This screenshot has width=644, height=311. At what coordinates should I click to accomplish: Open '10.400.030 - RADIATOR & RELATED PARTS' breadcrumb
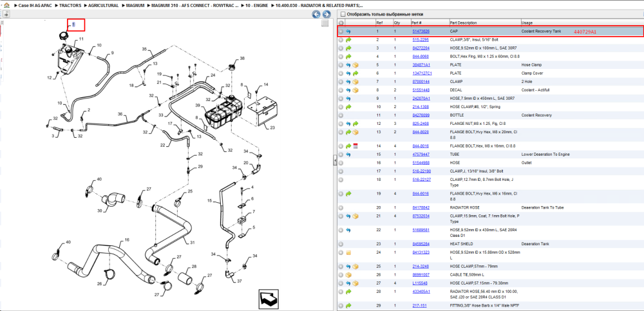[x=319, y=6]
